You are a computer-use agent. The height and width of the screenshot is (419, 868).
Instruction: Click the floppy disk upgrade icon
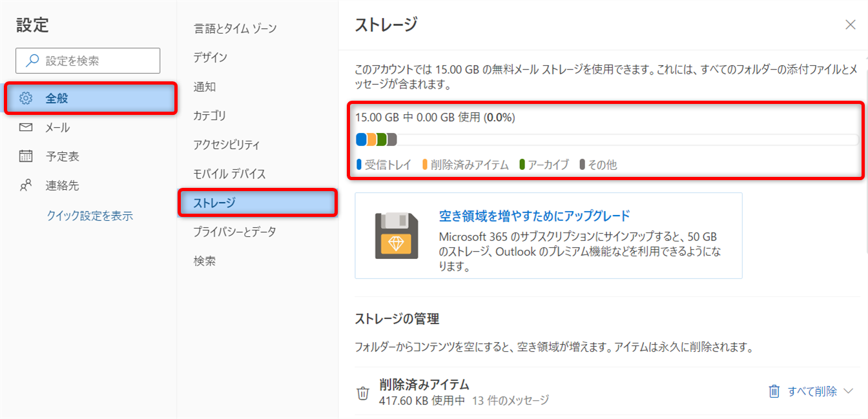tap(397, 236)
